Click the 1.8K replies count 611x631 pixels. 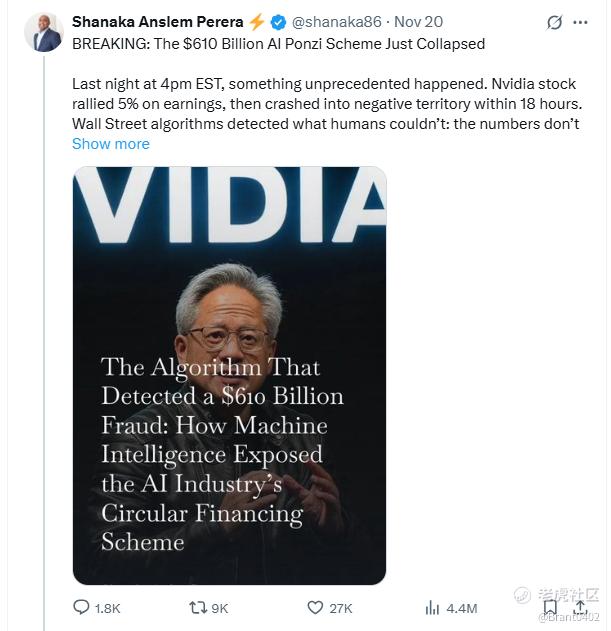(107, 608)
